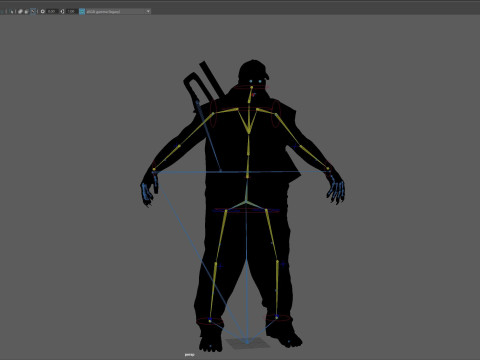480x360 pixels.
Task: Select the red shoulder control on screen-right arm
Action: (276, 114)
